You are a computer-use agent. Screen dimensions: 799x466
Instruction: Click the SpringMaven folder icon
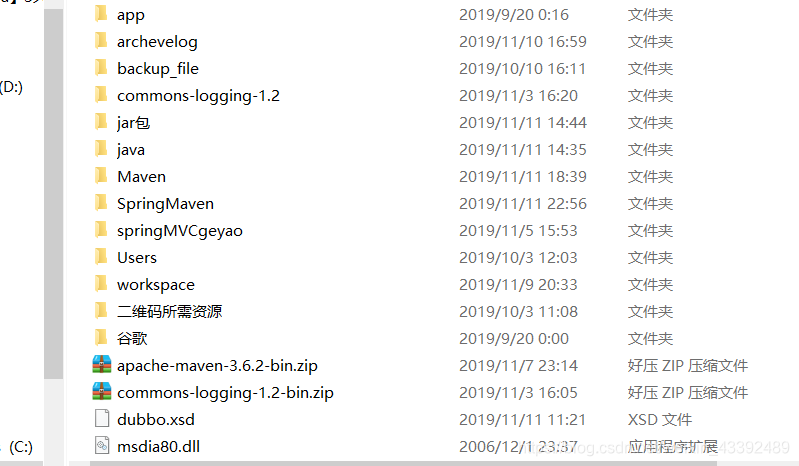click(x=101, y=203)
